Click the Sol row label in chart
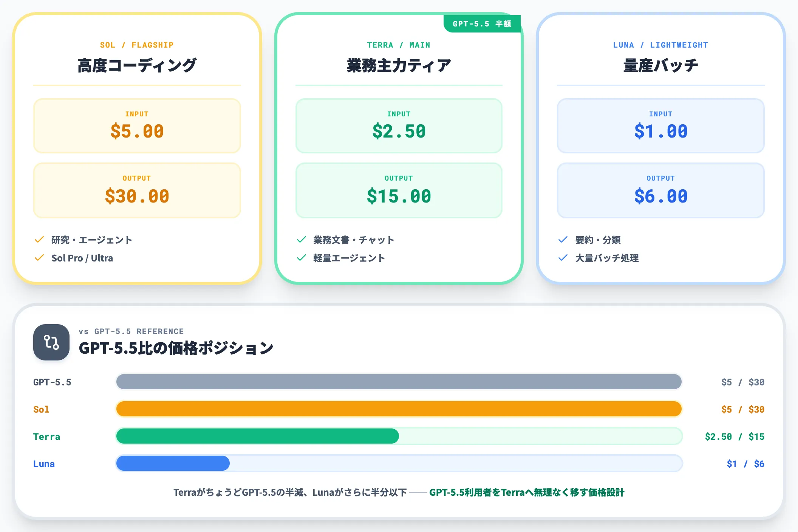 (41, 409)
